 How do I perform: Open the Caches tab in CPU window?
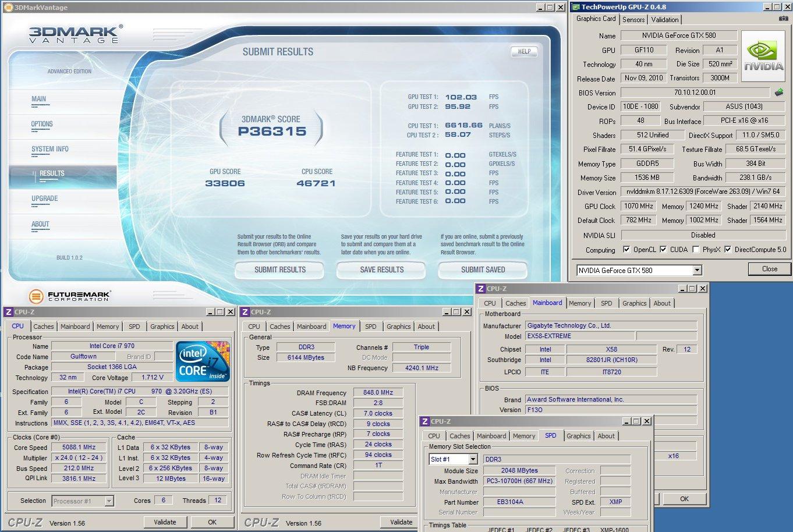click(44, 327)
